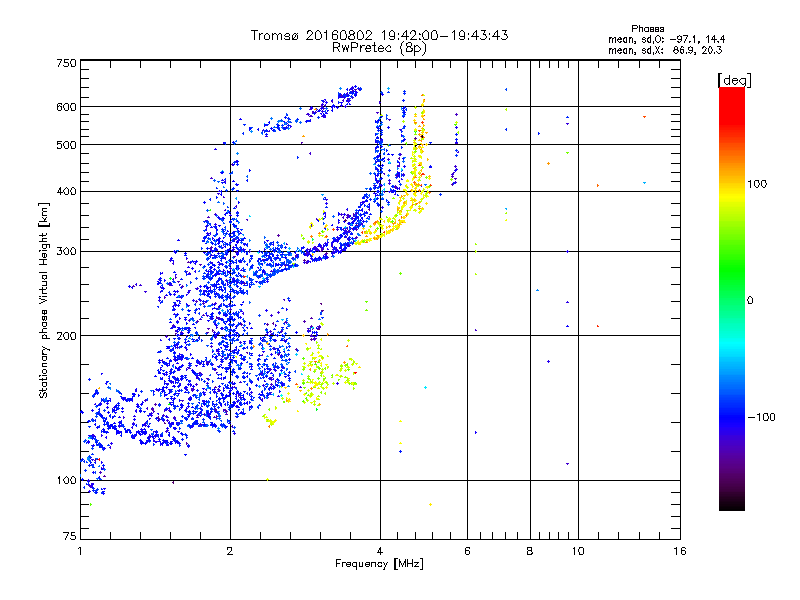
Task: Click the 'Frequency [MHz]' axis title
Action: coord(379,564)
